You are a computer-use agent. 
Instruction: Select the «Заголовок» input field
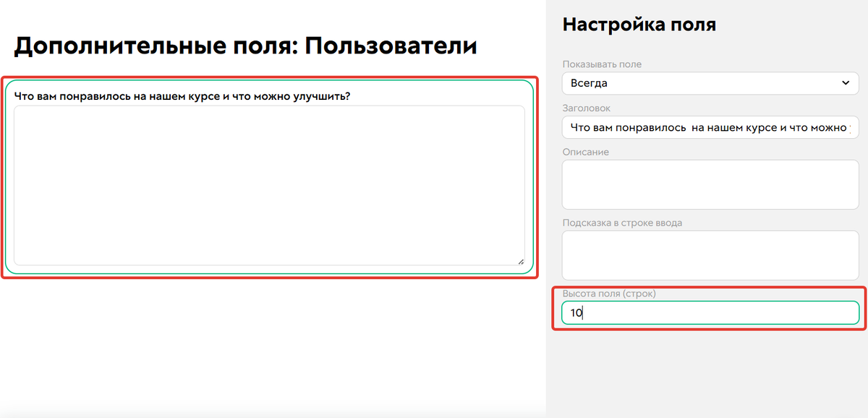coord(710,127)
